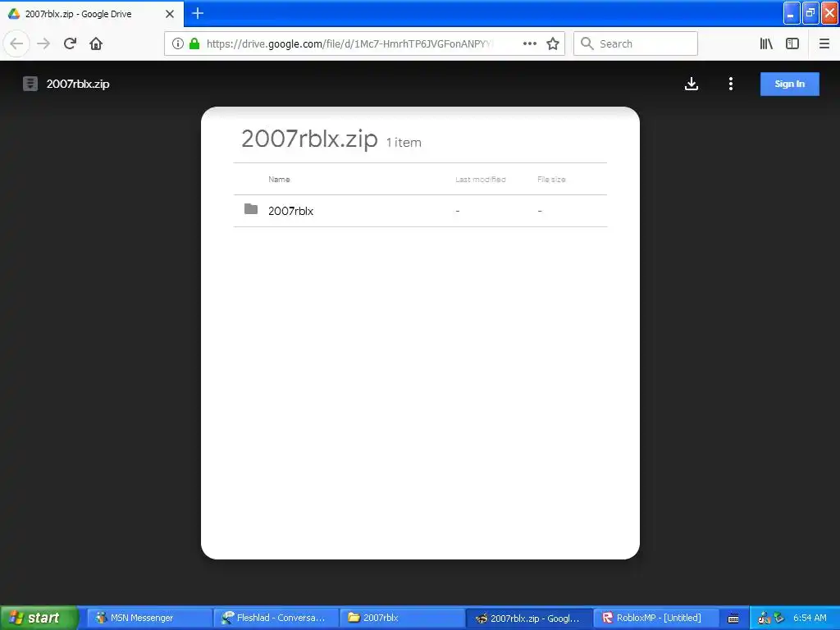Switch to Fleshlad conversation taskbar button
Screen dimensions: 840x630
coord(276,618)
